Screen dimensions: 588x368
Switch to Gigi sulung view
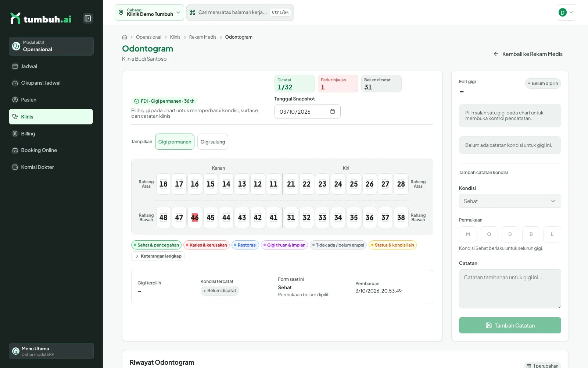[x=213, y=142]
